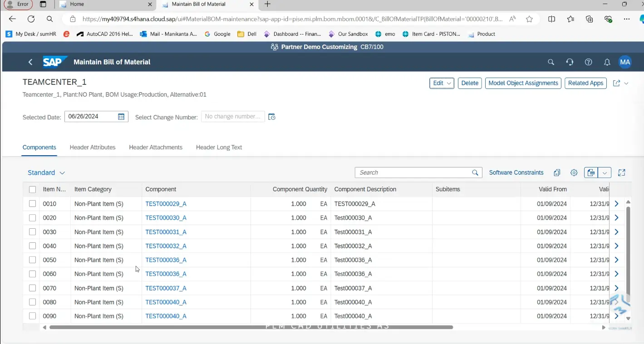Click the back arrow in the SAP header

[x=30, y=62]
